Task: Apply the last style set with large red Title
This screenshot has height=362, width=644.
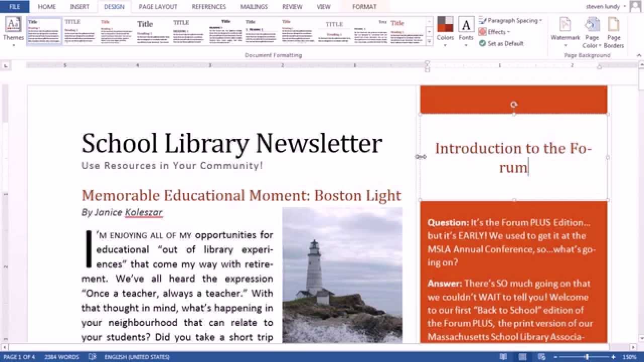Action: click(x=407, y=32)
